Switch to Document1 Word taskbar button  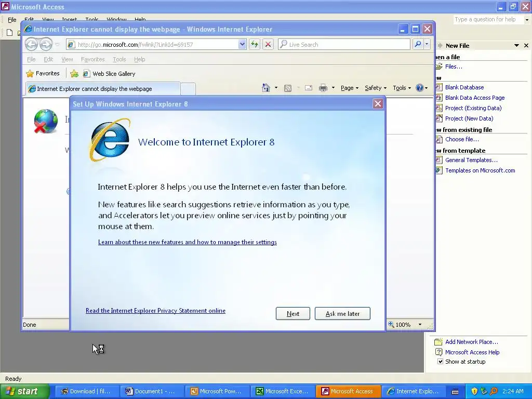(x=151, y=391)
